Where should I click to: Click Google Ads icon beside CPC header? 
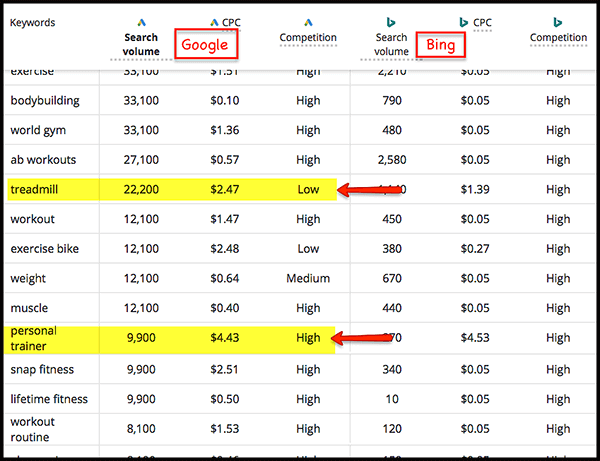point(214,23)
